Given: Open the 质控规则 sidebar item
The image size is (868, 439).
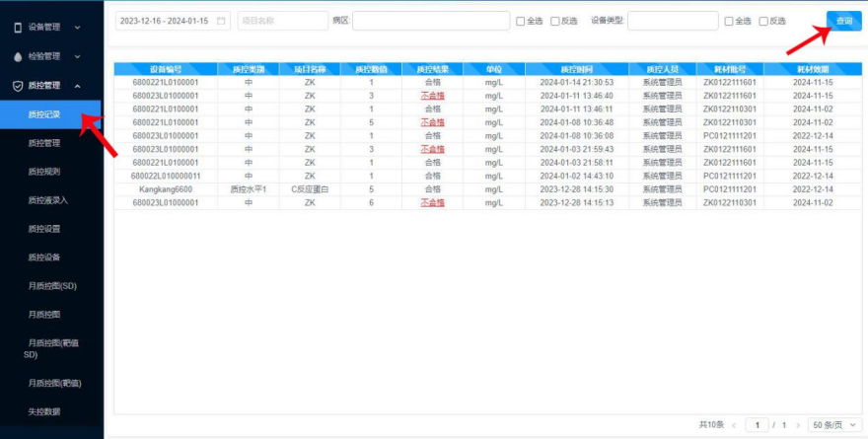Looking at the screenshot, I should [x=44, y=172].
